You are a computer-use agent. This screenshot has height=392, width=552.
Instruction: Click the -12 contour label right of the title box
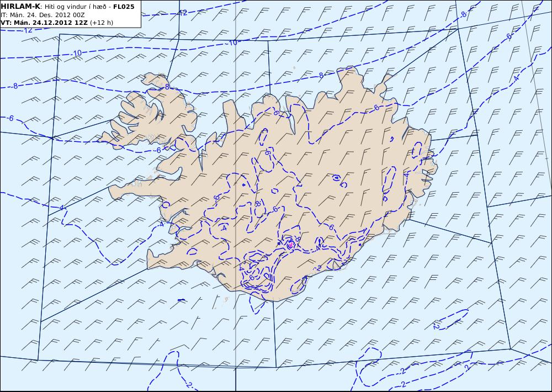(x=182, y=13)
